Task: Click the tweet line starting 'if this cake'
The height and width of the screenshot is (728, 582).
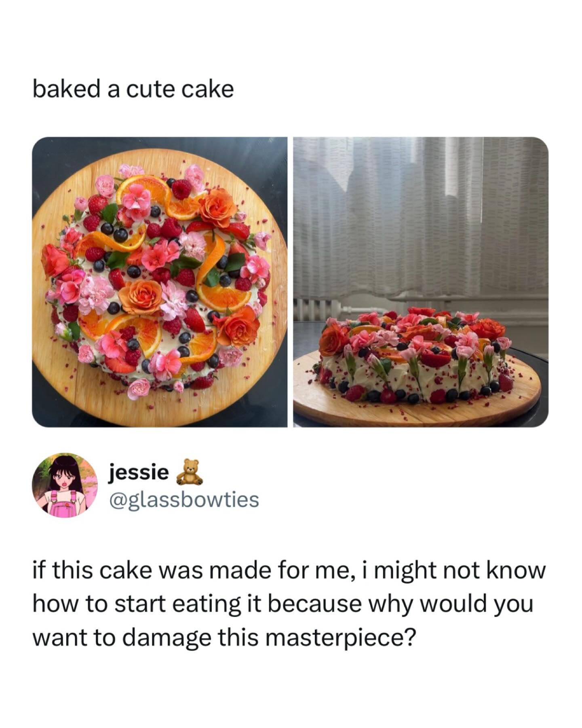Action: tap(289, 571)
